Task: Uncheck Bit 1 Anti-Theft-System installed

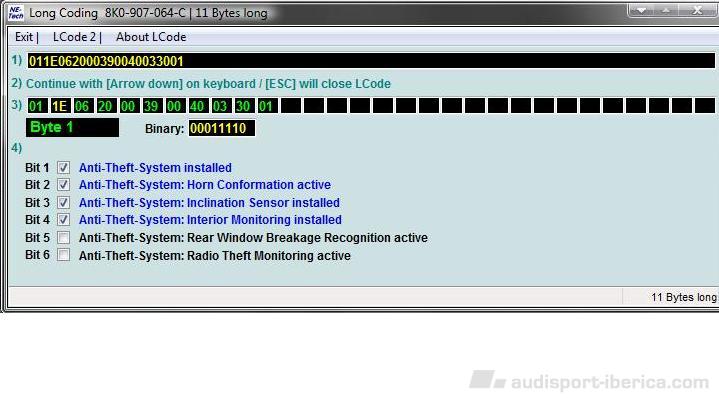Action: click(63, 167)
